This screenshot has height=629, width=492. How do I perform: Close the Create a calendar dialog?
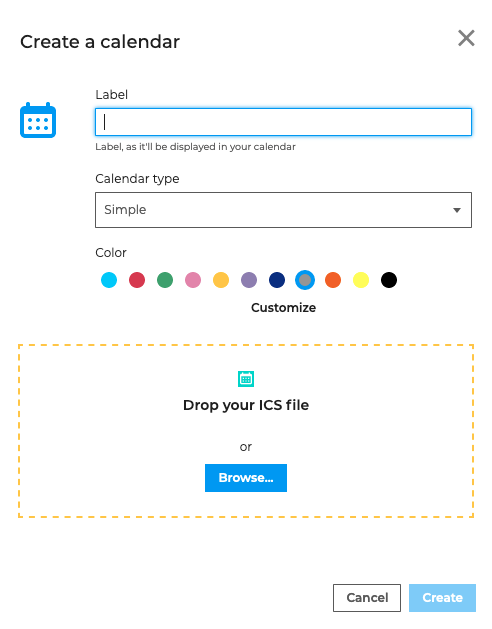click(466, 38)
